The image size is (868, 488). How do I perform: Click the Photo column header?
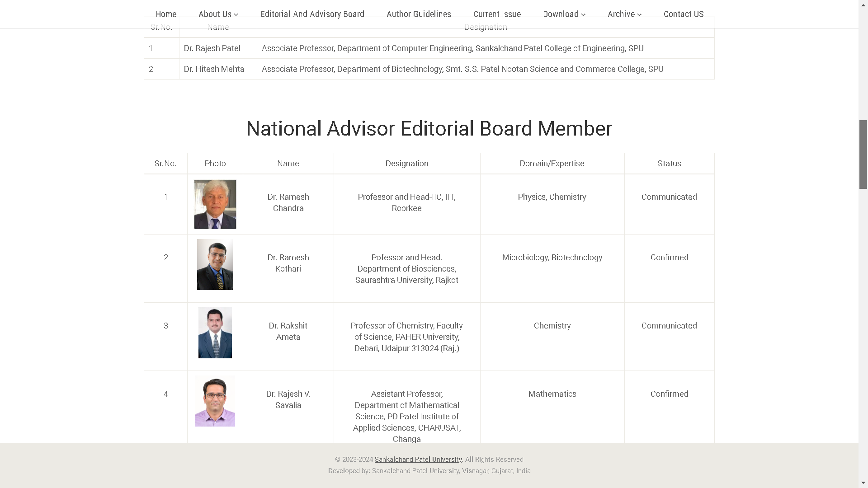coord(215,164)
